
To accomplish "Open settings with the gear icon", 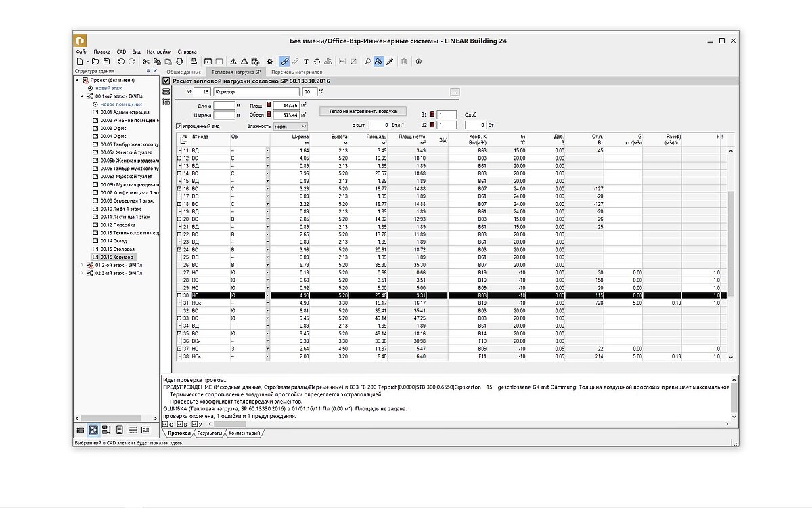I will 270,62.
